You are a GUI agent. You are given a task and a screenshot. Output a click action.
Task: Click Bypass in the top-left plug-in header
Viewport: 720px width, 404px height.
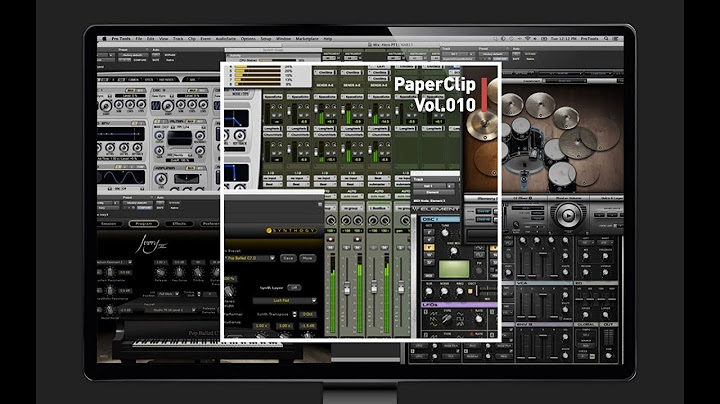click(170, 55)
